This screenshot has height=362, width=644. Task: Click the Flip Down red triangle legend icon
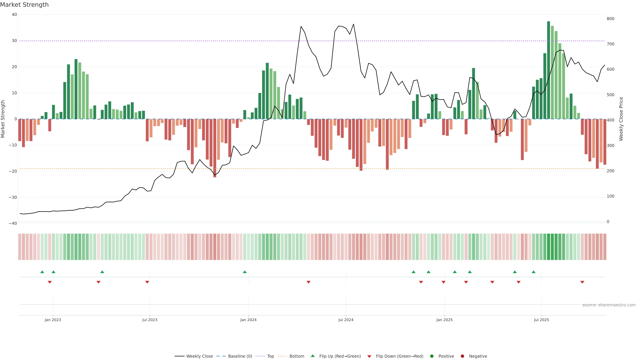coord(369,356)
